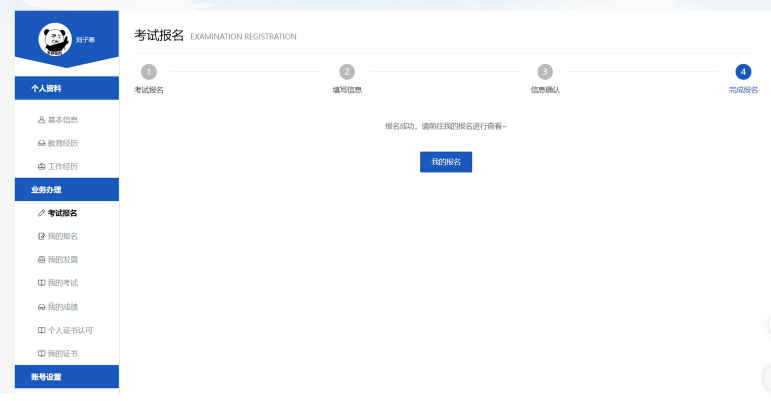771x401 pixels.
Task: Open 我的考试 in sidebar
Action: click(62, 283)
